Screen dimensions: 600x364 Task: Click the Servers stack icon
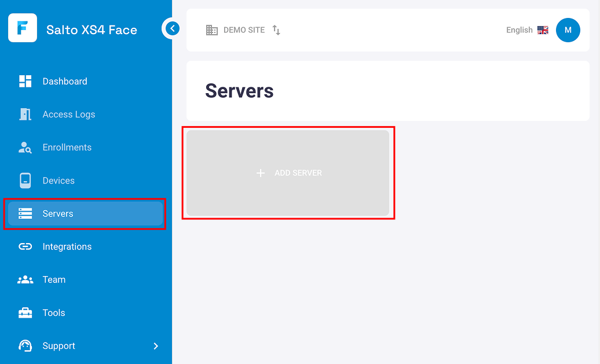click(25, 213)
